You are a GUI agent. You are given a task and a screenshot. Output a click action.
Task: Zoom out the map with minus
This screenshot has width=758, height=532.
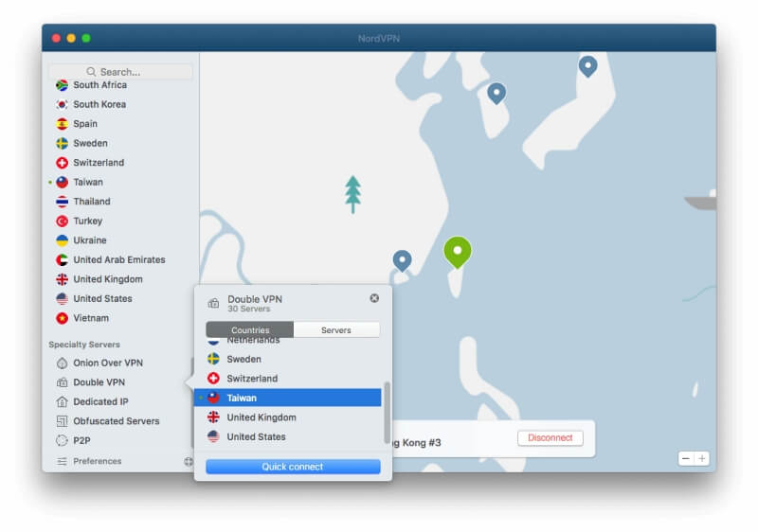click(x=686, y=459)
